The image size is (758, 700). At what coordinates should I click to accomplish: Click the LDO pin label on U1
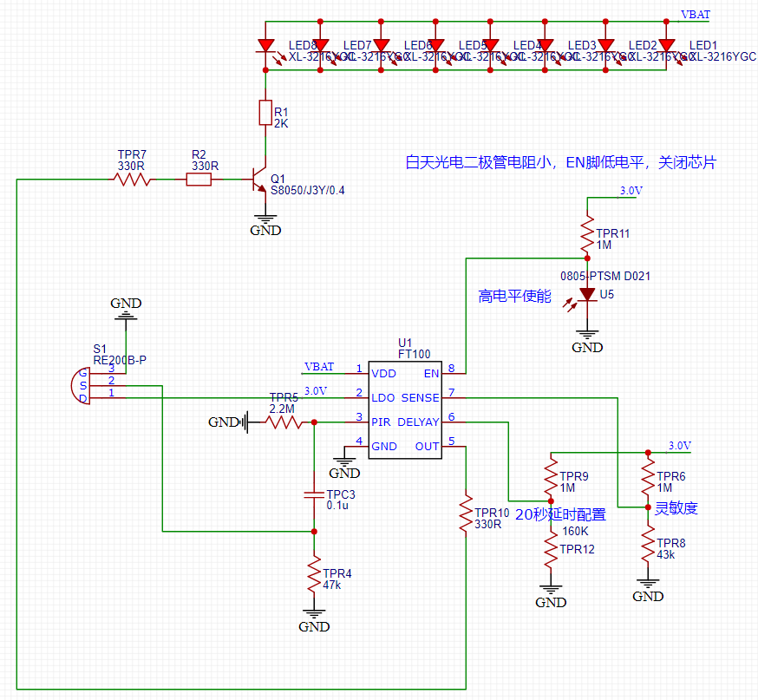(x=382, y=398)
